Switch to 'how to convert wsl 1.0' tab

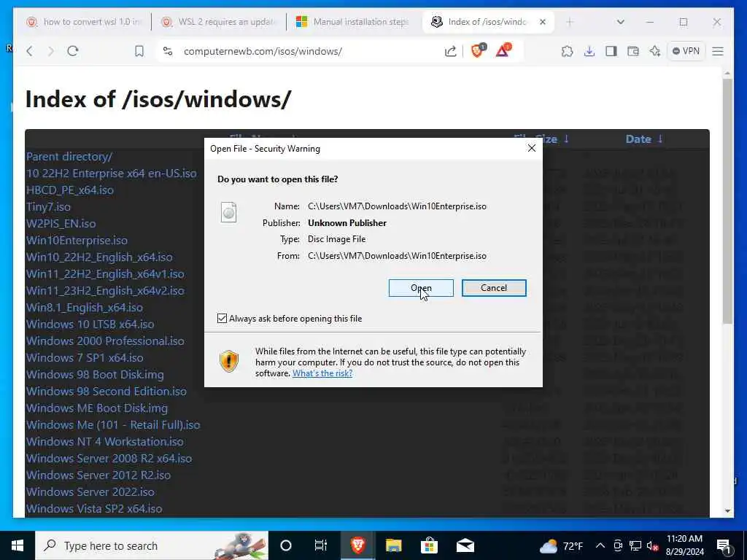pos(85,22)
